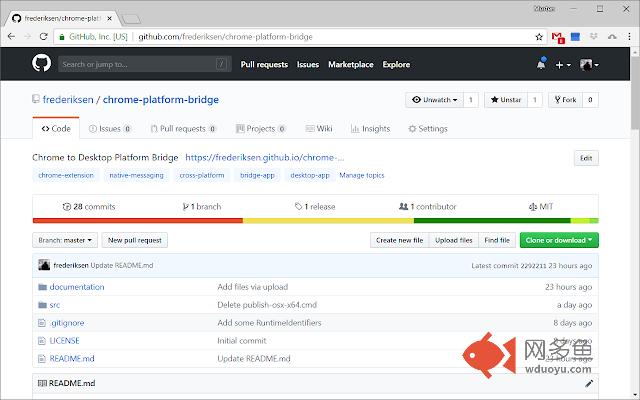Open the notifications bell
Viewport: 640px width, 400px height.
point(541,64)
